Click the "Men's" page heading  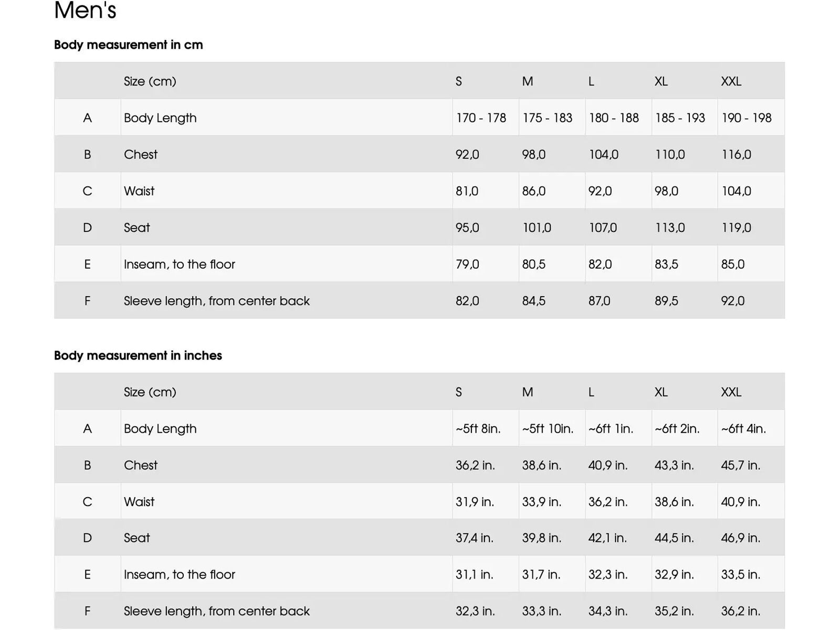85,10
